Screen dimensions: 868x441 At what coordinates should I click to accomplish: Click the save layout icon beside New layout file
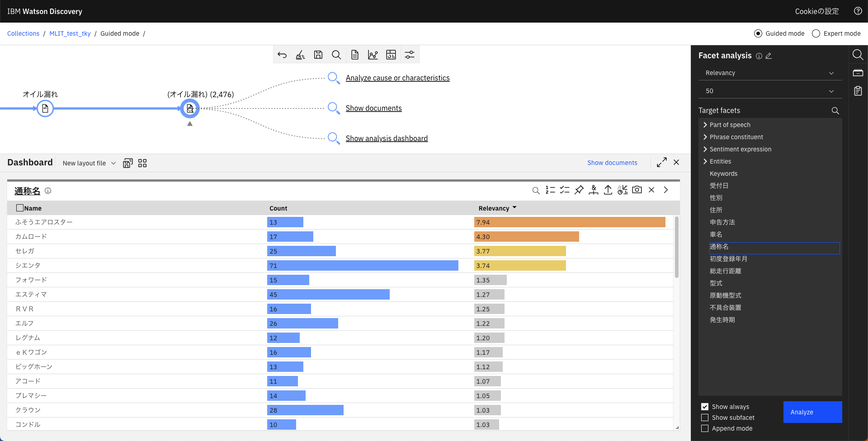pos(128,163)
